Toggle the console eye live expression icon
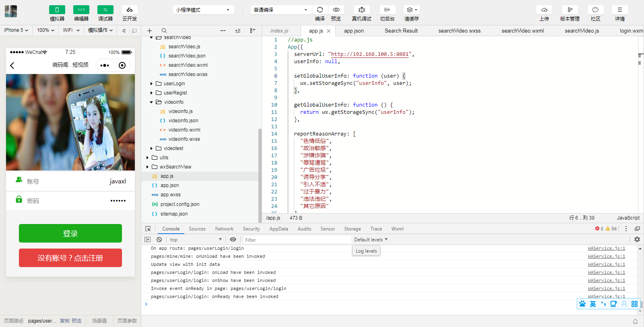 (x=233, y=239)
